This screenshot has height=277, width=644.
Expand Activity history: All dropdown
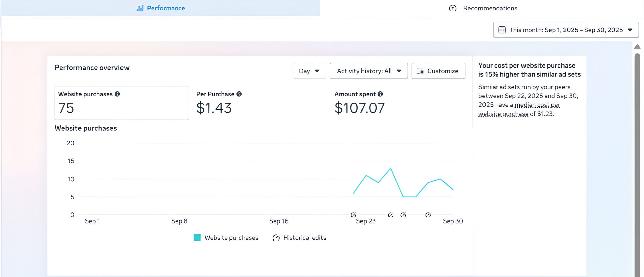[369, 71]
